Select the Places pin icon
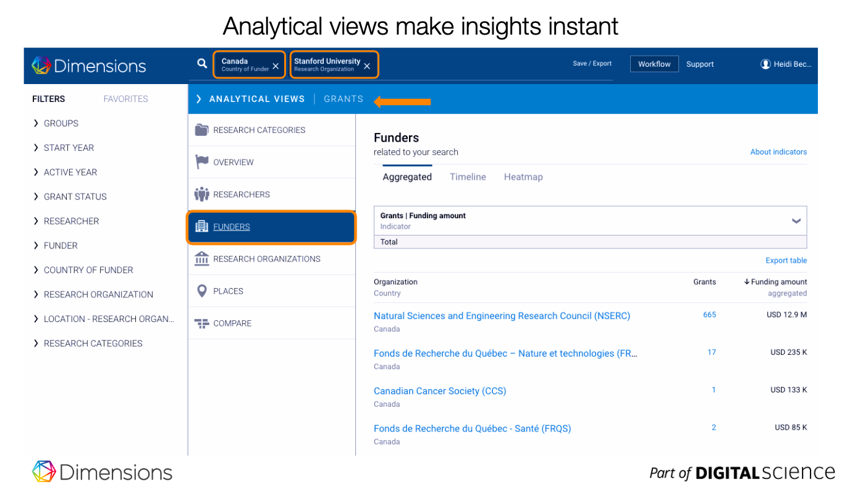 click(x=201, y=291)
